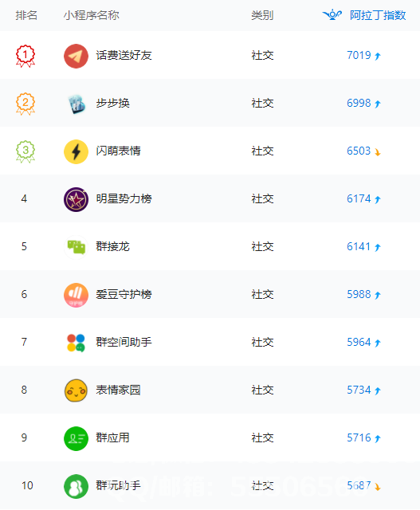The image size is (420, 510).
Task: Open the 步步换 app icon
Action: [x=77, y=104]
